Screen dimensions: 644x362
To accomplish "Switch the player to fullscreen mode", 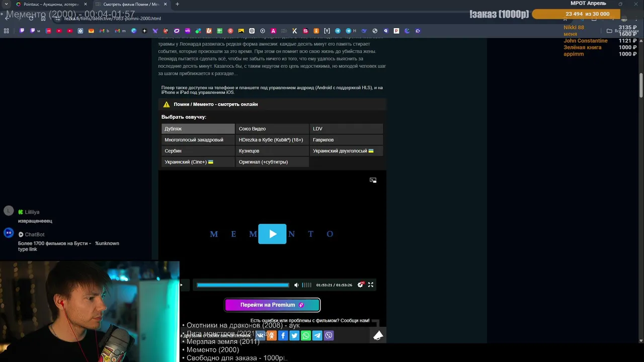I will [x=371, y=285].
